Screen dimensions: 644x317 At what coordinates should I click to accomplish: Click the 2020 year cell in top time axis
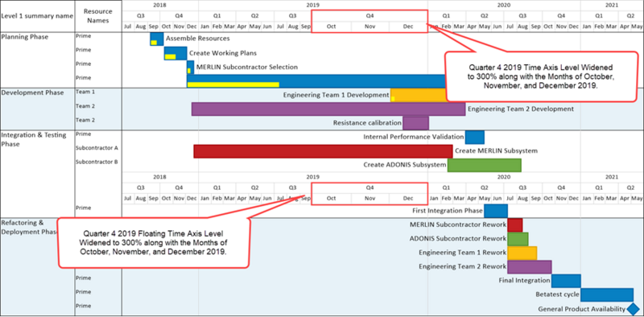tap(504, 6)
